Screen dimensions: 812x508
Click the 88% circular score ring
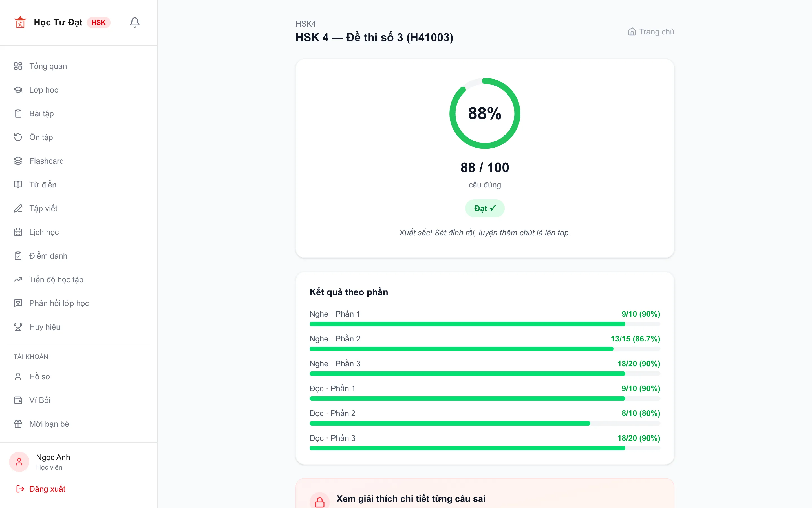(x=485, y=113)
